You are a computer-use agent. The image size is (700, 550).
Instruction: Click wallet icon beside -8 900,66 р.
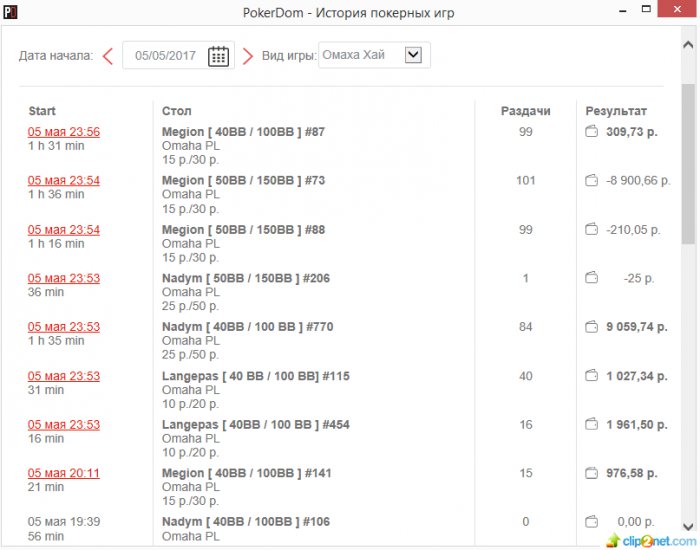click(592, 180)
